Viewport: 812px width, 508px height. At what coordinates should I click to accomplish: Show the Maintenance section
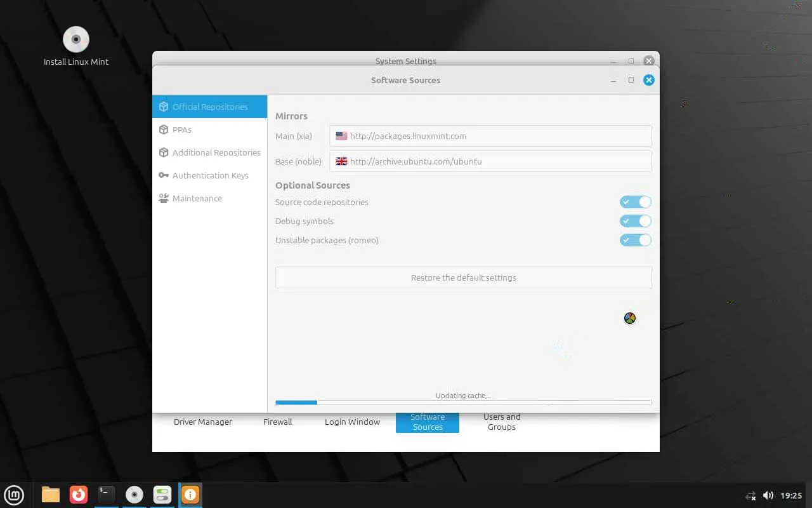pos(210,198)
